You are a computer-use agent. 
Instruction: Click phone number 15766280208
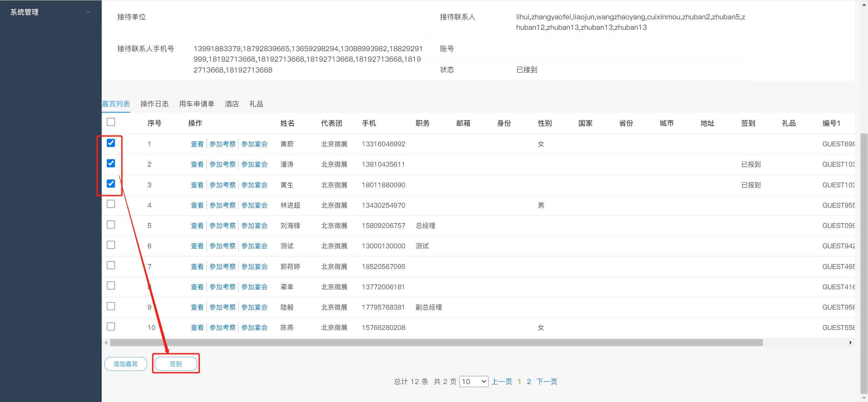[x=383, y=327]
